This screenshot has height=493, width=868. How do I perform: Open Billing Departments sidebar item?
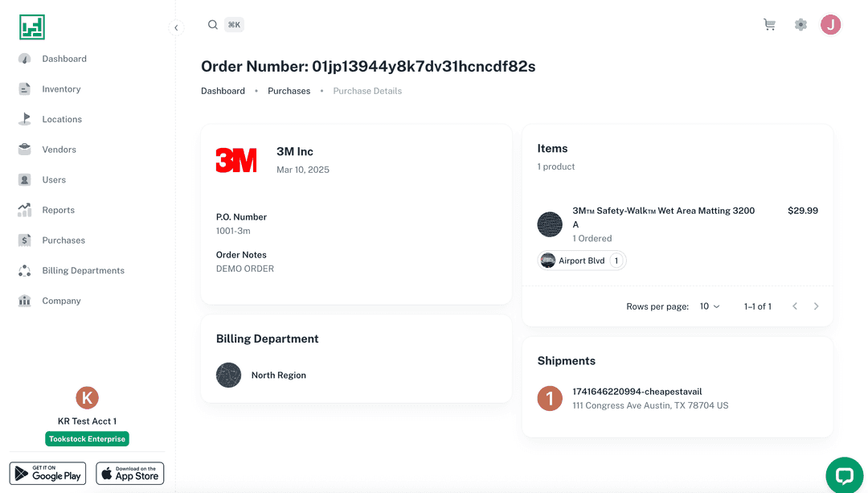click(x=83, y=270)
